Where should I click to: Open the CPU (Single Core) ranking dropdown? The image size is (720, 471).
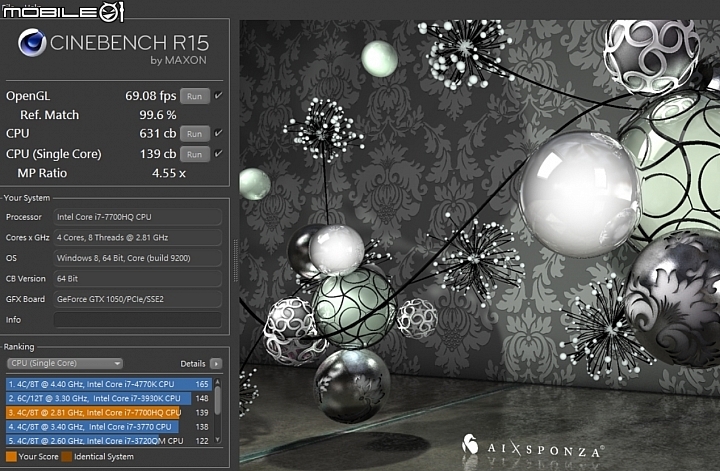(65, 363)
